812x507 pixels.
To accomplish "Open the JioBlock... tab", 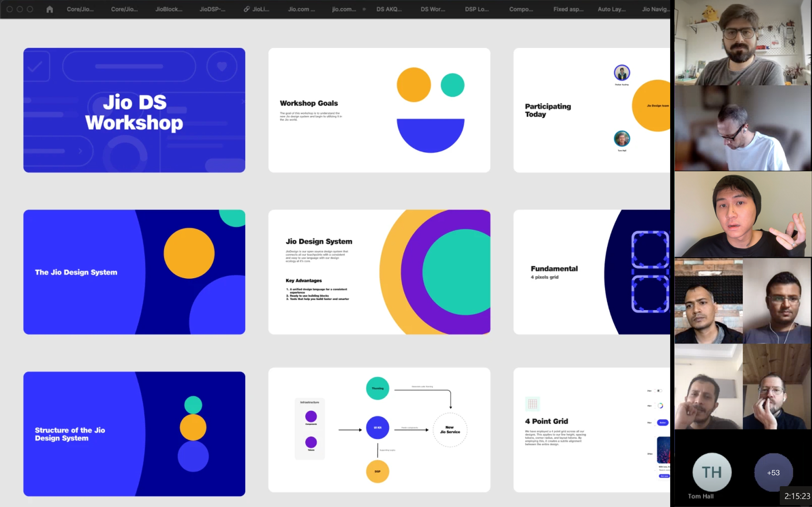I will 169,9.
